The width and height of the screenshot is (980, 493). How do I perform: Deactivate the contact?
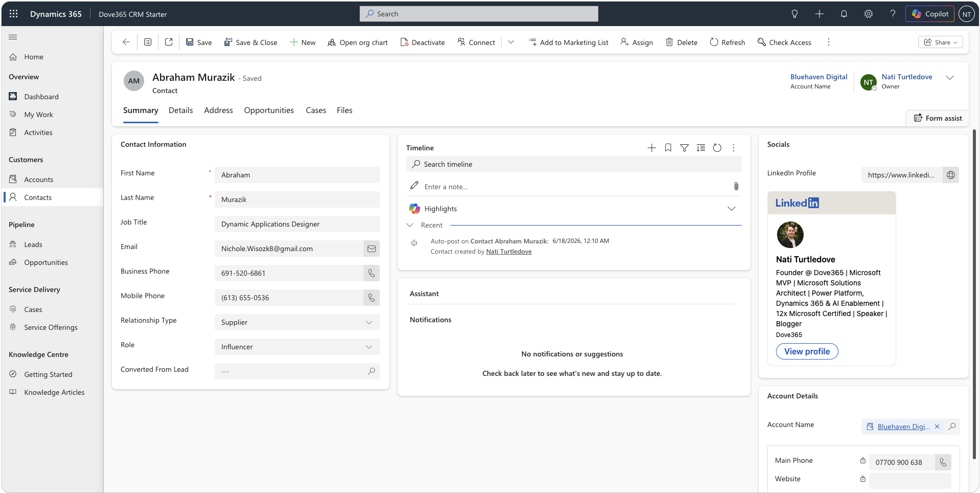423,42
